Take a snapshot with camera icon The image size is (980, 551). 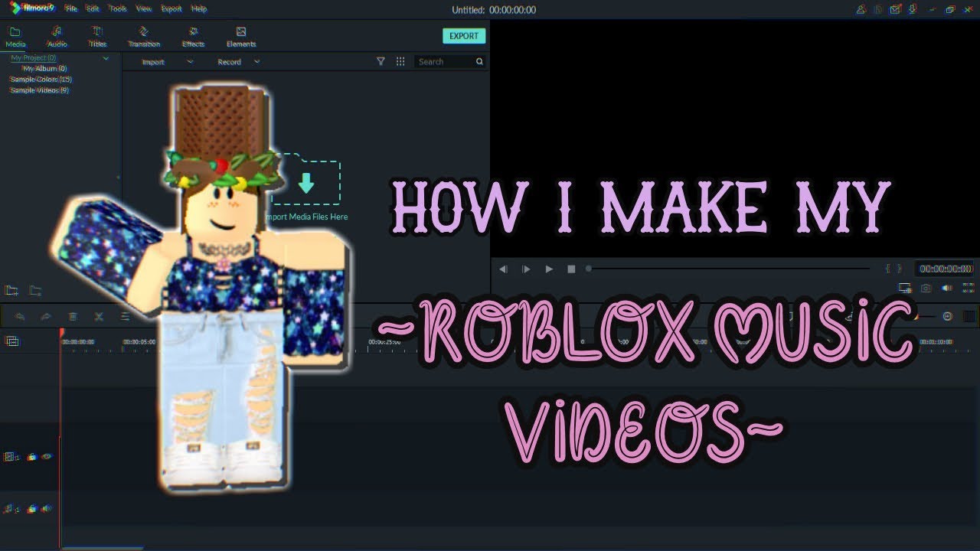pyautogui.click(x=926, y=289)
